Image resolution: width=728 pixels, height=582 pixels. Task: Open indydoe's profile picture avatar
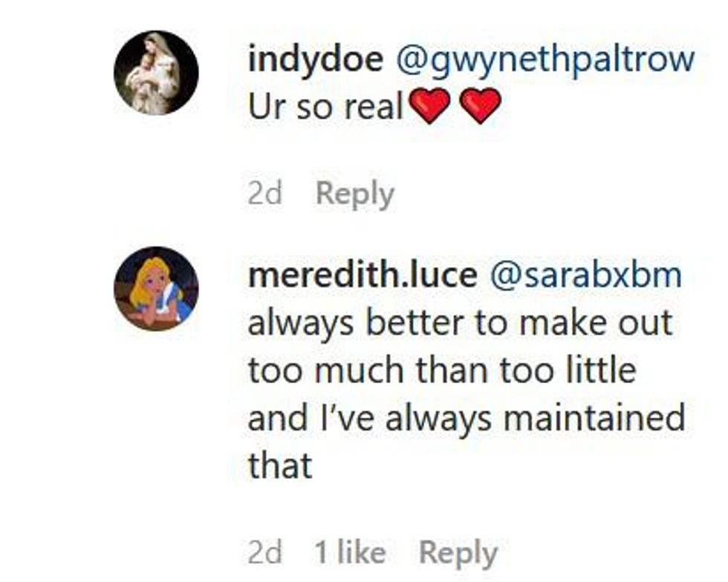(x=156, y=73)
